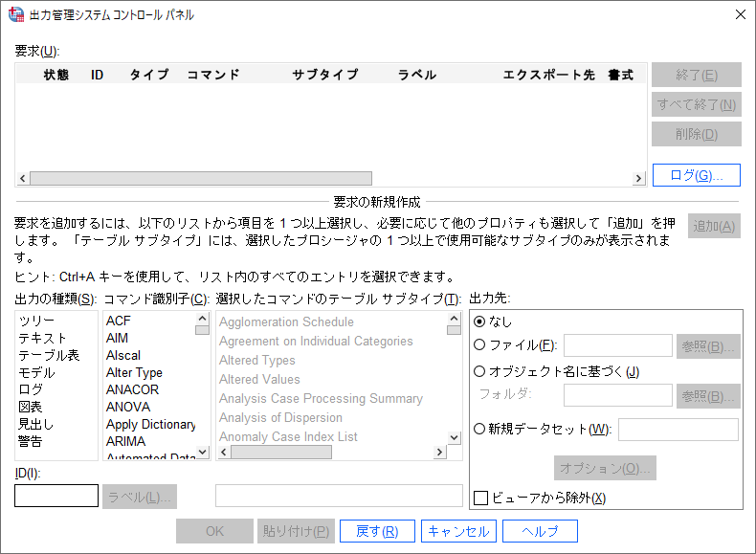Select the なし radio button
Viewport: 756px width, 554px height.
(x=480, y=321)
